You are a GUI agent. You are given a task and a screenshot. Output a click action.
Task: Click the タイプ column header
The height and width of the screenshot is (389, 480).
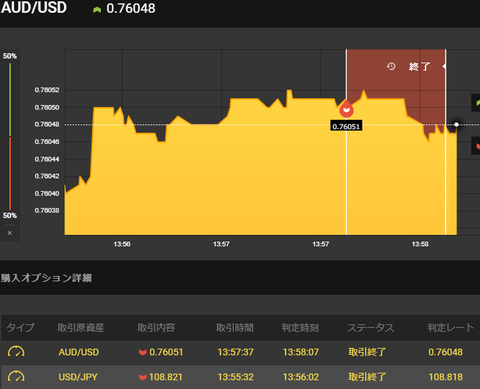[21, 328]
